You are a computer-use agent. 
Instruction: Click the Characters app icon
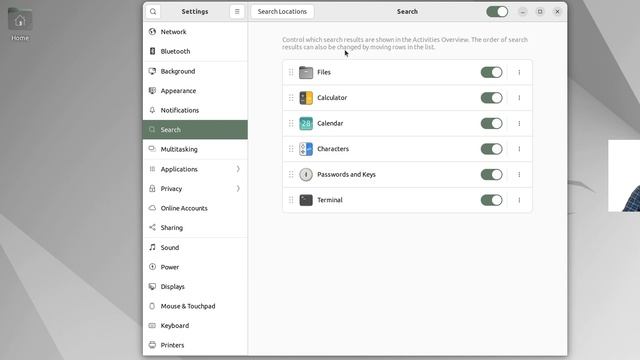[306, 149]
